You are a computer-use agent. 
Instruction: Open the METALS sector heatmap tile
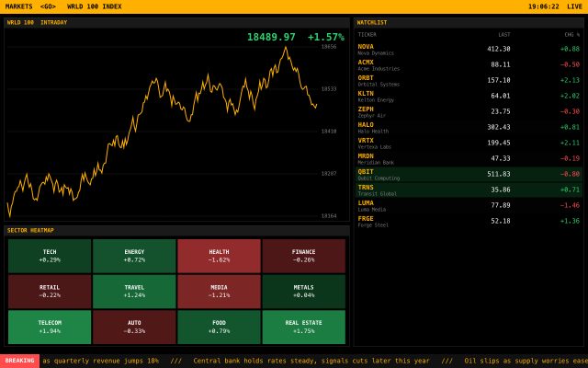[x=304, y=292]
